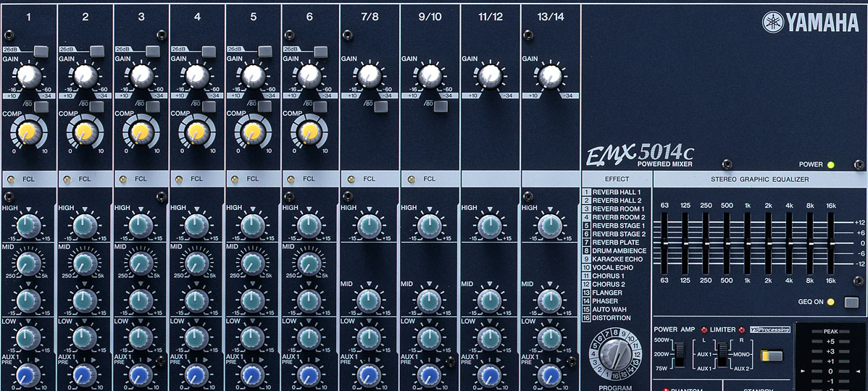Click the 4k graphic EQ slider
This screenshot has width=868, height=391.
[x=789, y=243]
